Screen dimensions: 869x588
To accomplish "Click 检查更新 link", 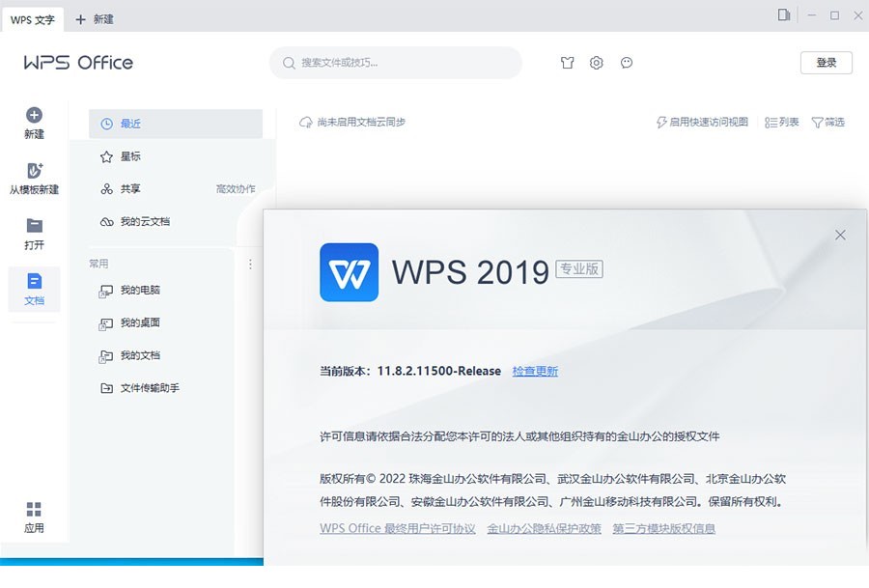I will [x=535, y=371].
